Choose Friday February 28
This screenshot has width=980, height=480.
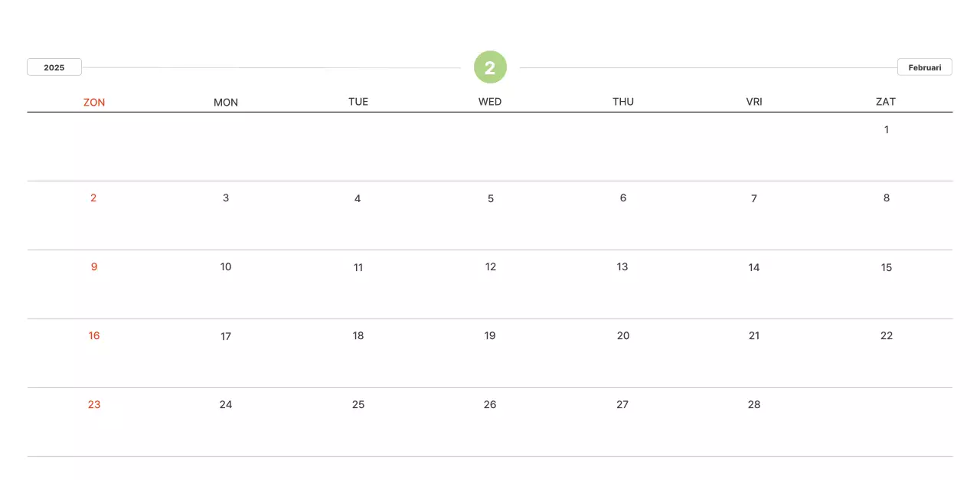(754, 404)
